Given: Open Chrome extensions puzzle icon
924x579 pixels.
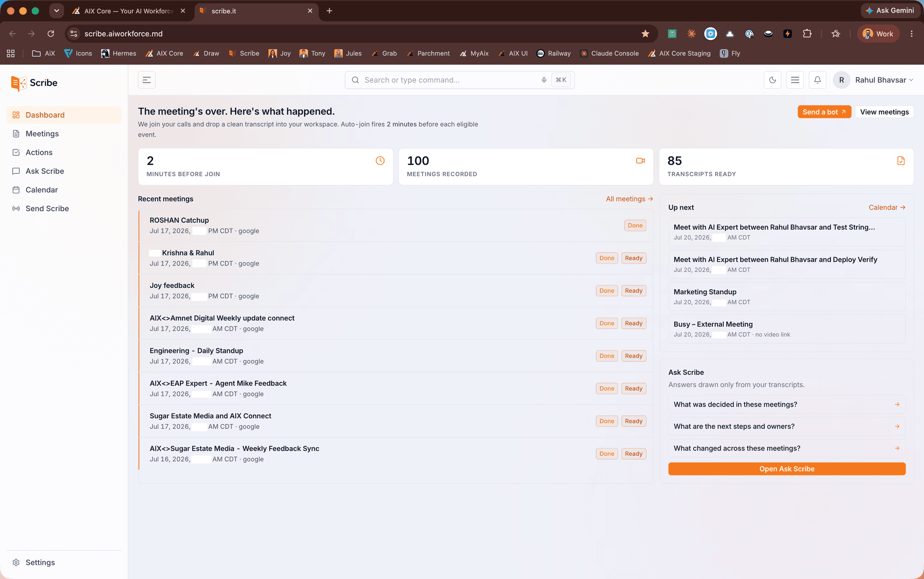Looking at the screenshot, I should click(807, 34).
